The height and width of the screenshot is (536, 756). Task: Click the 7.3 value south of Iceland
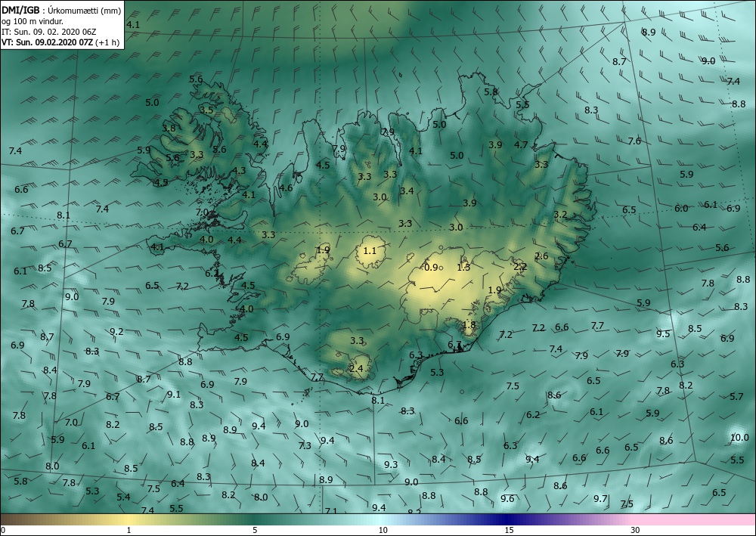305,446
